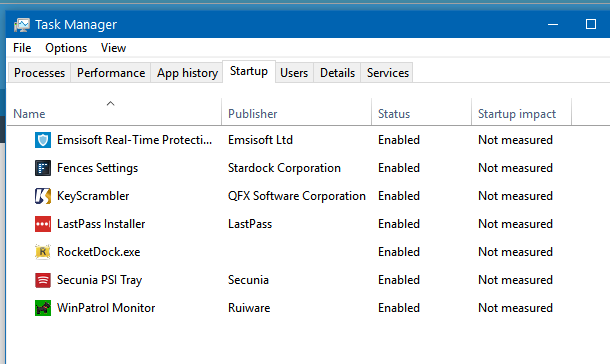Click the RocketDock.exe icon

coord(43,252)
